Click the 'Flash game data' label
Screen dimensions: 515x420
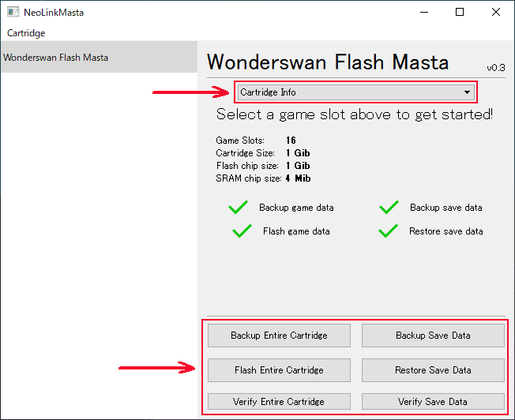pyautogui.click(x=296, y=231)
